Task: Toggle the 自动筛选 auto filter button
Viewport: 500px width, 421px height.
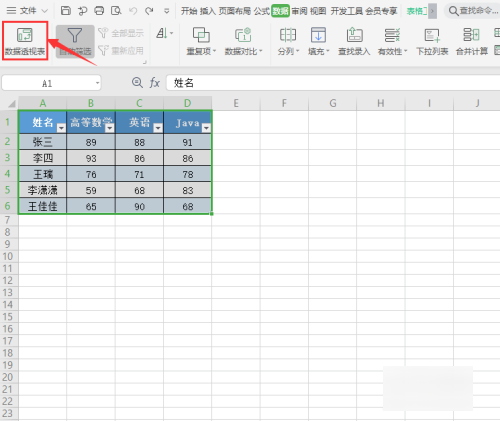Action: tap(75, 41)
